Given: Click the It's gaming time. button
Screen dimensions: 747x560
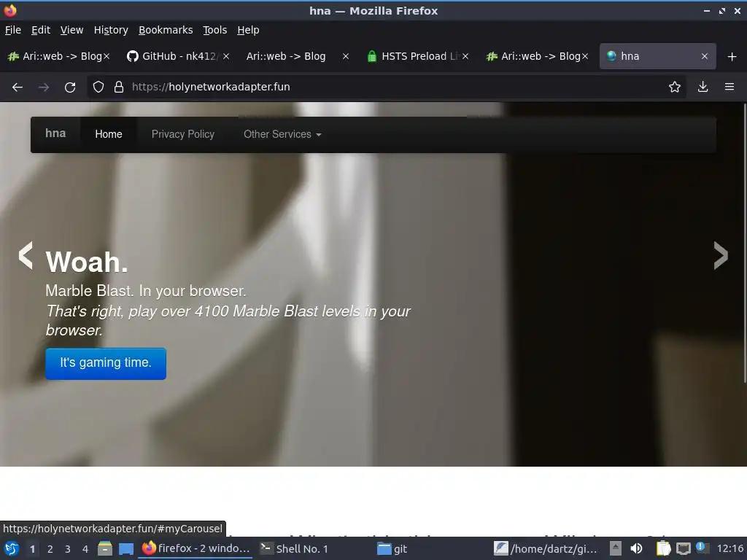Looking at the screenshot, I should [106, 363].
